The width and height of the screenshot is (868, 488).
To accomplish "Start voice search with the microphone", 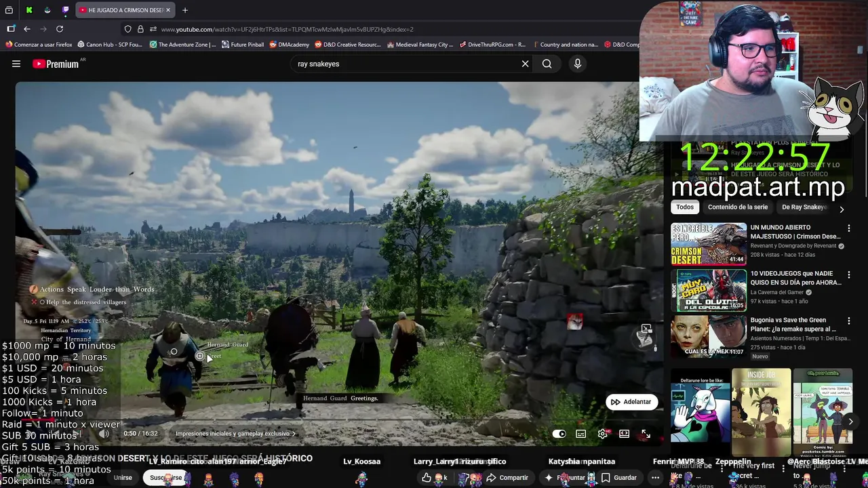I will click(578, 64).
